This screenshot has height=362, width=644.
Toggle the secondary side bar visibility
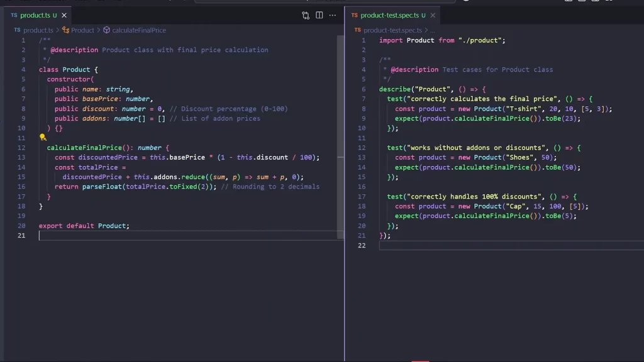[596, 3]
